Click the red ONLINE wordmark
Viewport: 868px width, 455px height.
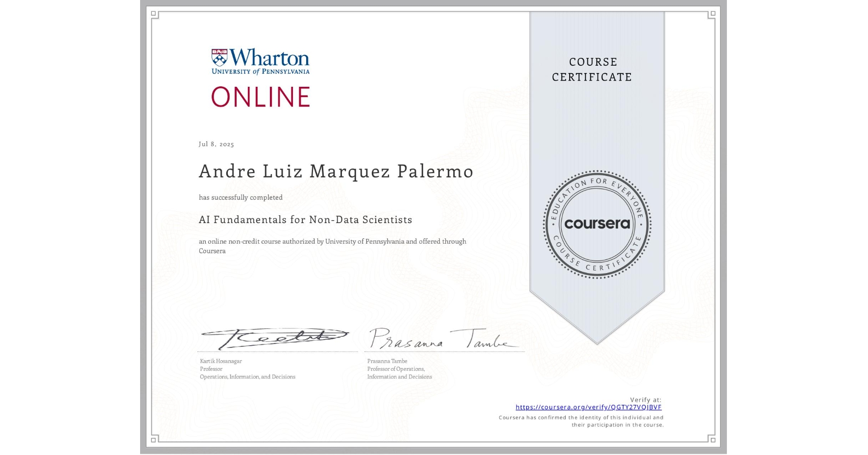pos(260,97)
